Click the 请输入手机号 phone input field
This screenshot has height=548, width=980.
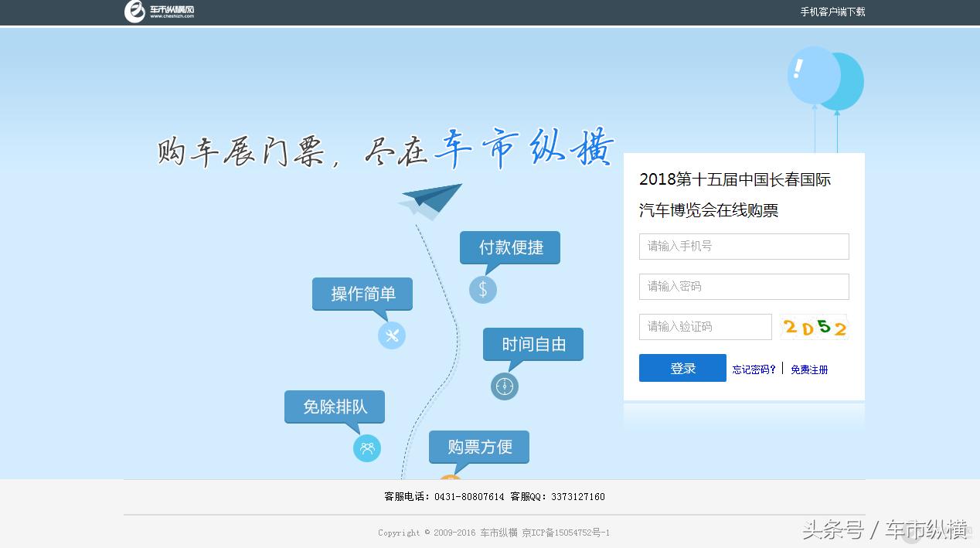[x=743, y=246]
